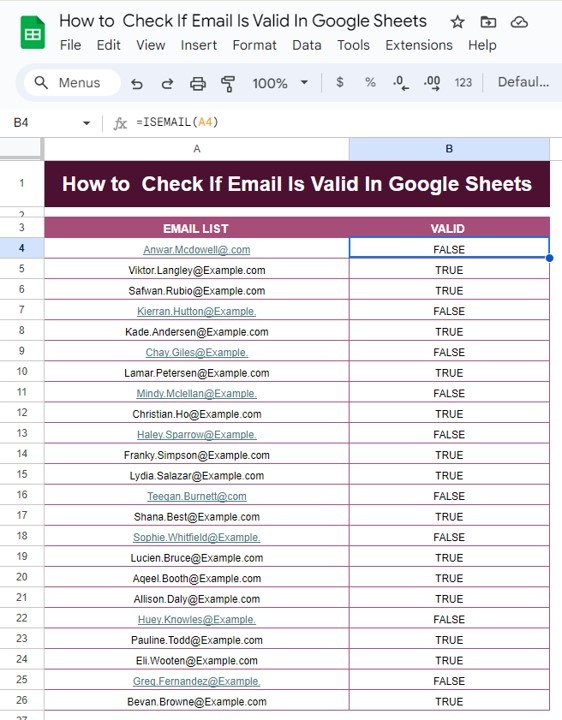
Task: Select cell with Christian.Ho@Example.com
Action: [197, 414]
